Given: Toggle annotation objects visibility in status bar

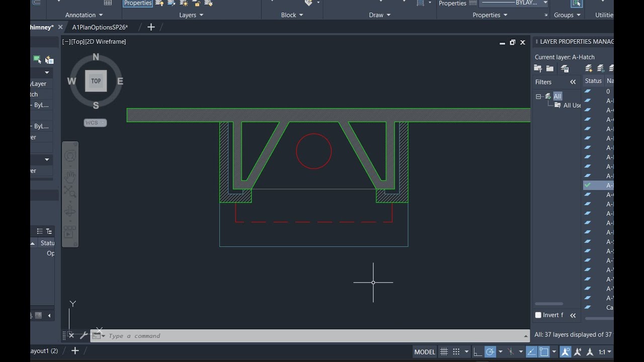Looking at the screenshot, I should pyautogui.click(x=566, y=352).
